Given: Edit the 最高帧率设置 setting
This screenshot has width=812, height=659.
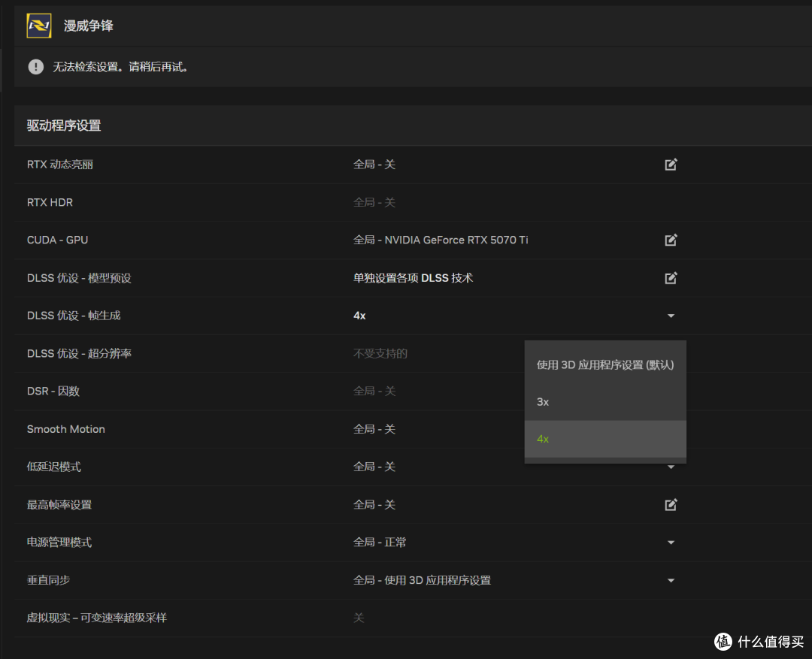Looking at the screenshot, I should tap(671, 505).
